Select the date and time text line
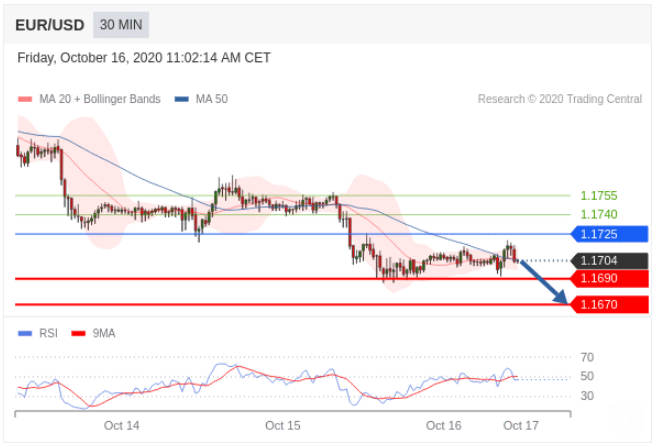Viewport: 656px width, 448px height. point(144,58)
